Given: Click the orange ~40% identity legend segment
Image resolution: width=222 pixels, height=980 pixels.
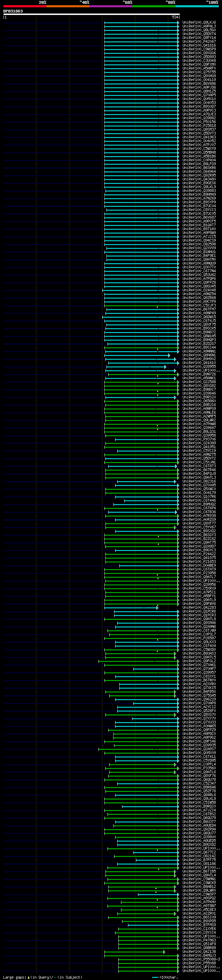Looking at the screenshot, I should click(68, 6).
